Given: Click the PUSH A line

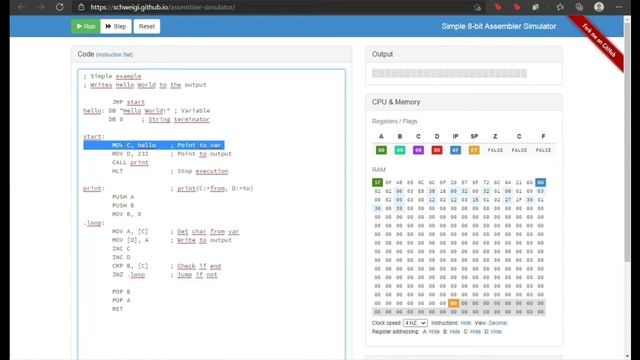Looking at the screenshot, I should pos(123,197).
